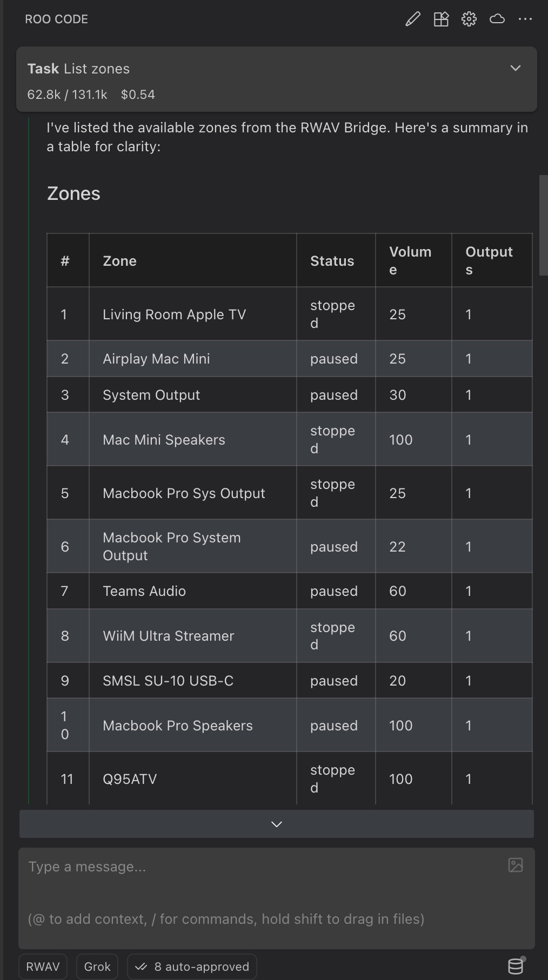Open the RWAV mode selector
Screen dimensions: 548x980
click(x=43, y=966)
